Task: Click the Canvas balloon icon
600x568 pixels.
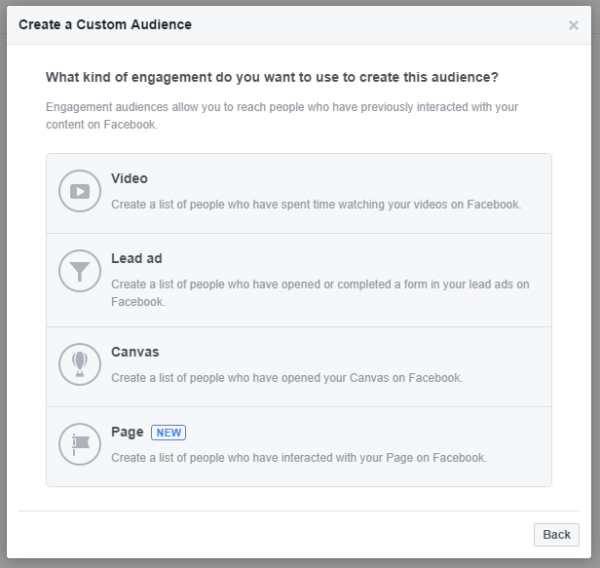Action: point(78,365)
